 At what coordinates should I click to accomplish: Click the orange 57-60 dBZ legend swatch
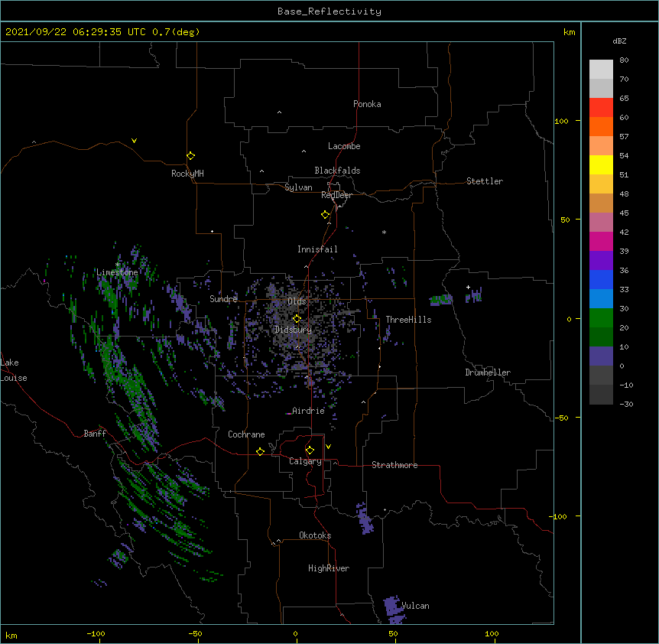(x=601, y=126)
